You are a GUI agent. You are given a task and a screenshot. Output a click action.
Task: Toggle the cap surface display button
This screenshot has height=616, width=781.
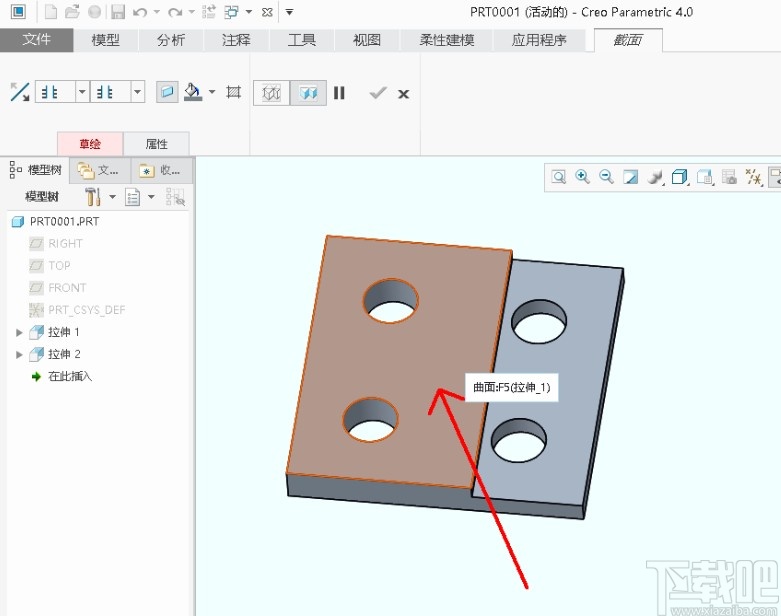point(167,92)
